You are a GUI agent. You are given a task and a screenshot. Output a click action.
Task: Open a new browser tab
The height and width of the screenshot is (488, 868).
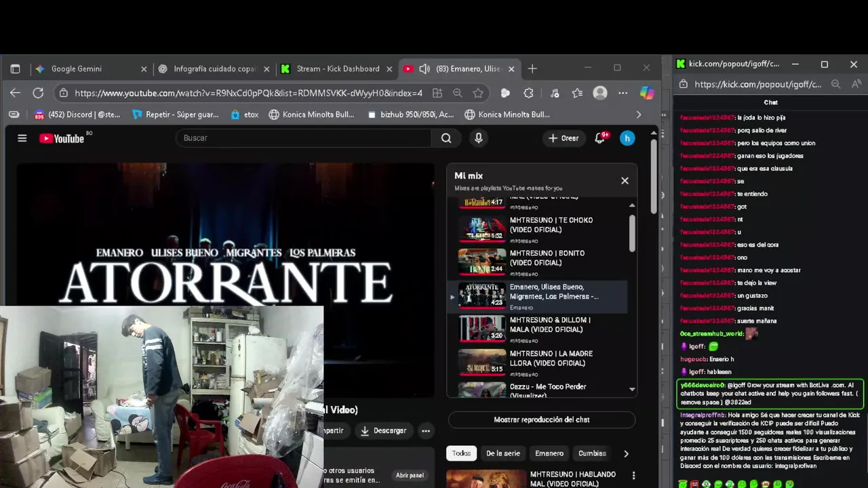[x=532, y=68]
